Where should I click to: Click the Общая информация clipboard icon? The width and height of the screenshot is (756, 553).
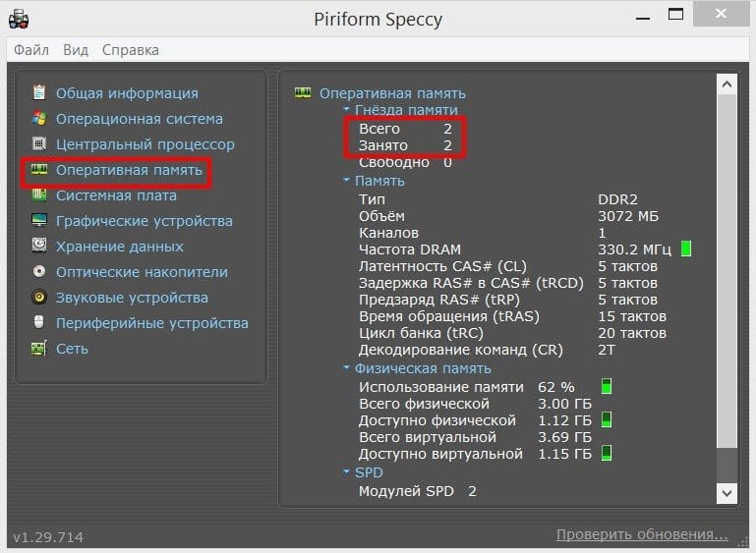click(x=39, y=92)
